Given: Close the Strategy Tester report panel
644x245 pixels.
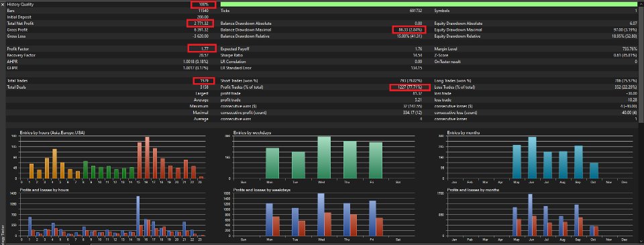Looking at the screenshot, I should click(3, 4).
